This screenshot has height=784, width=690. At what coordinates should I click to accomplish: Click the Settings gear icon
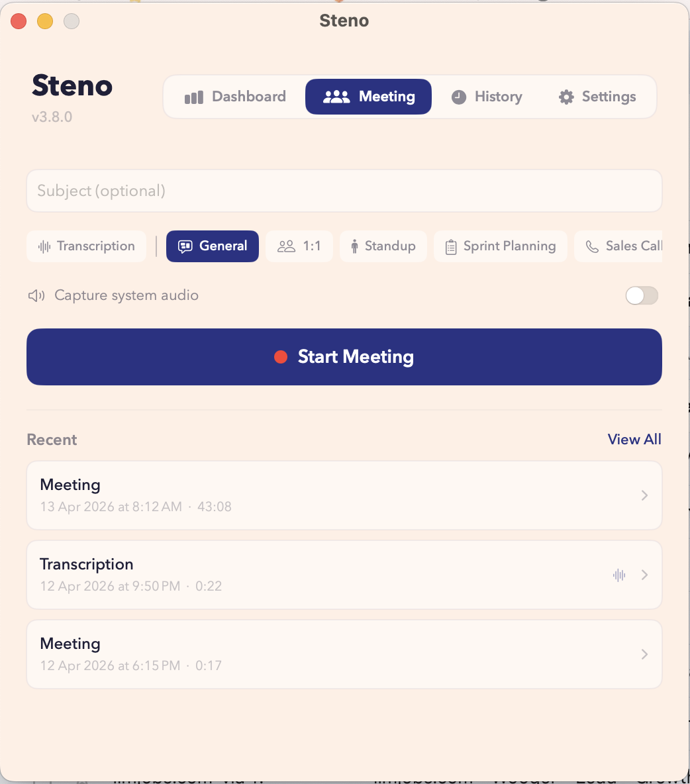click(566, 97)
